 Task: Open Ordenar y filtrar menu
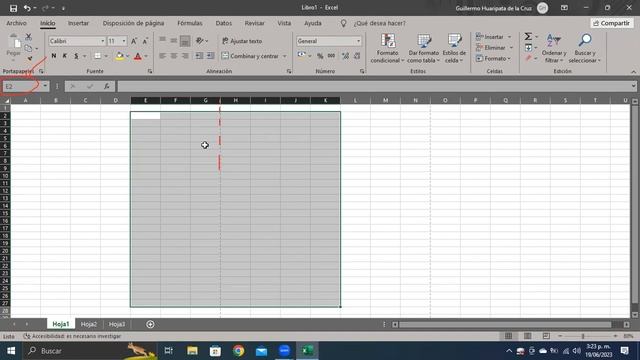click(554, 49)
